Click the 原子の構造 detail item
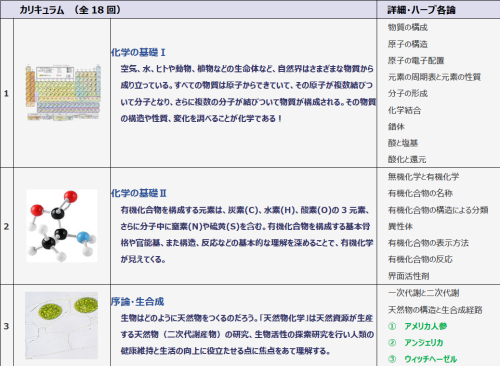Image resolution: width=500 pixels, height=366 pixels. [x=408, y=44]
